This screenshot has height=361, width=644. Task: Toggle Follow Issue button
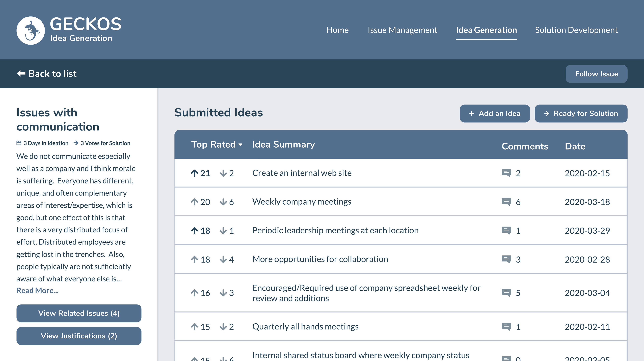[596, 74]
